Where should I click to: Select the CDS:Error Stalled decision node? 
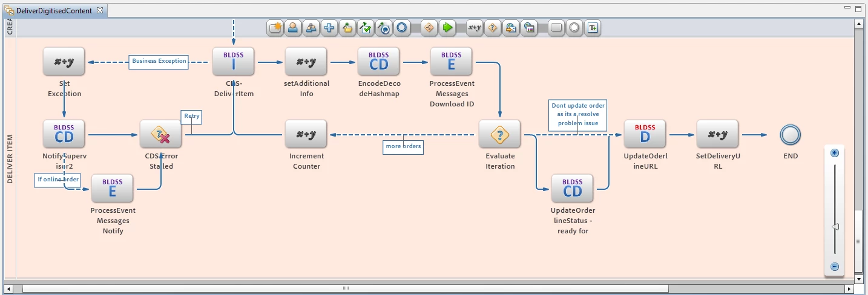pos(160,134)
